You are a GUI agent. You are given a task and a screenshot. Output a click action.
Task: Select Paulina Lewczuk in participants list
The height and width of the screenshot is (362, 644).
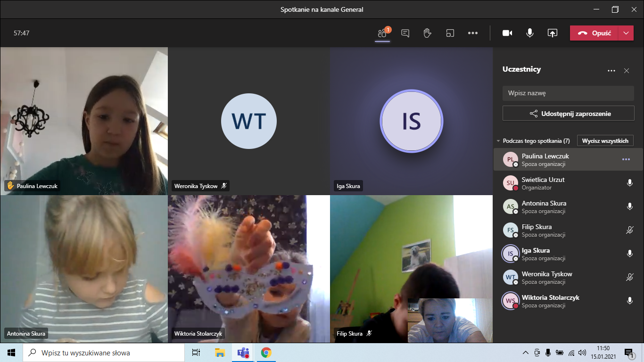(x=568, y=160)
